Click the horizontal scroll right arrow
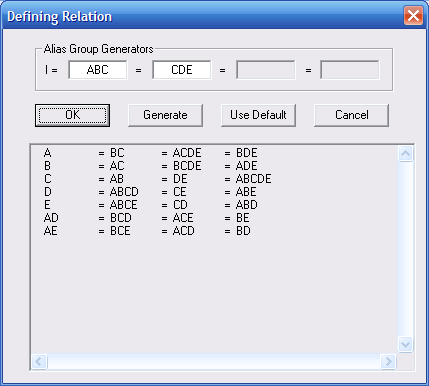This screenshot has height=386, width=429. pyautogui.click(x=388, y=361)
